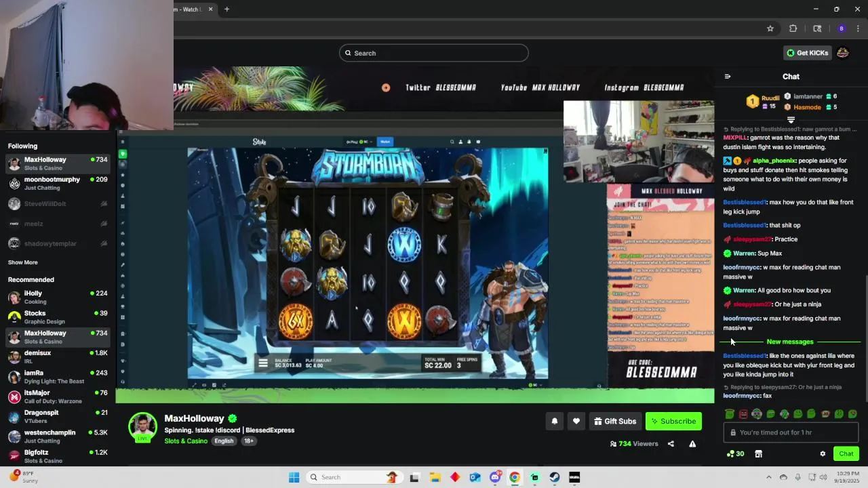Open recommended channel Bigfoltz
Image resolution: width=868 pixels, height=488 pixels.
coord(58,456)
